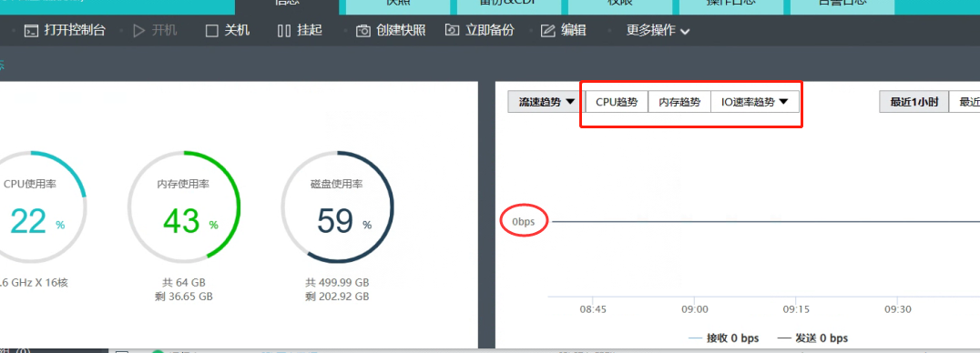Click the 关机 shutdown square icon
This screenshot has width=980, height=353.
(x=212, y=31)
